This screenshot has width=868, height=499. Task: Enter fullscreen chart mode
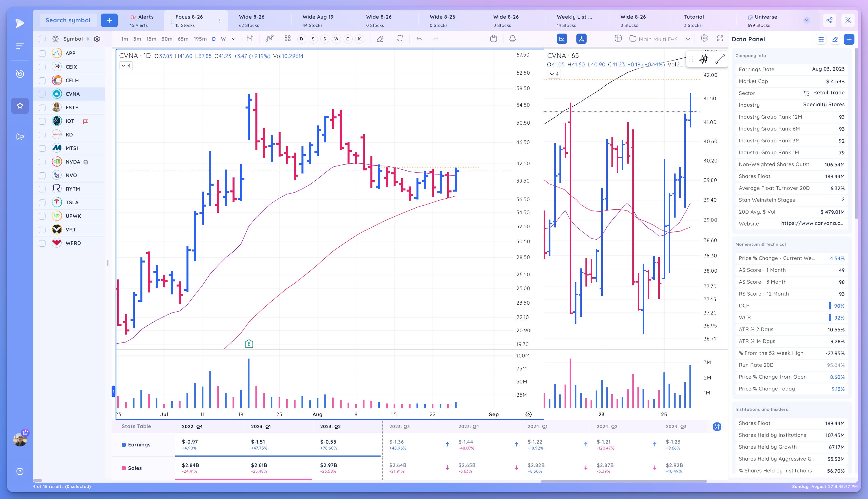720,38
